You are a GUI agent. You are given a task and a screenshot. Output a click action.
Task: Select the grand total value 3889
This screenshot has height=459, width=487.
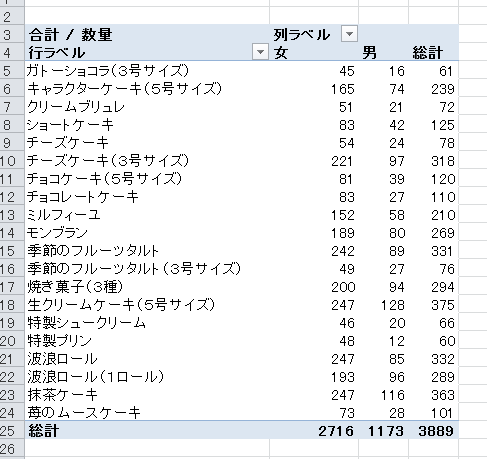click(434, 431)
